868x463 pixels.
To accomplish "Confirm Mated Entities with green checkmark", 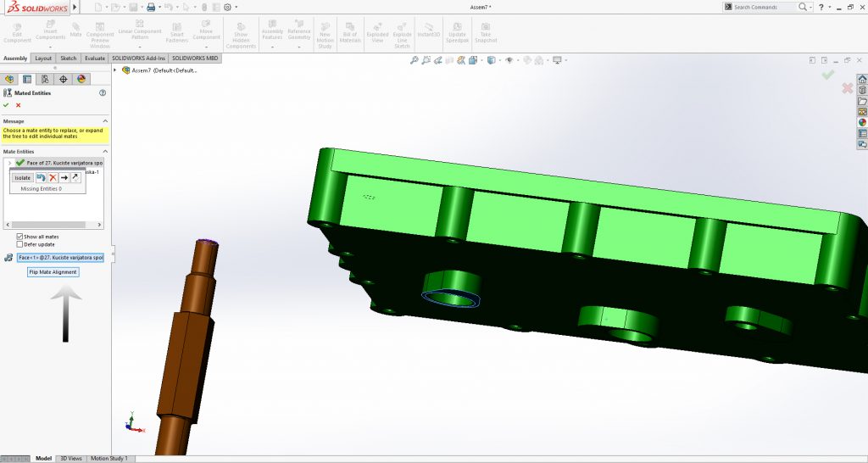I will click(6, 105).
